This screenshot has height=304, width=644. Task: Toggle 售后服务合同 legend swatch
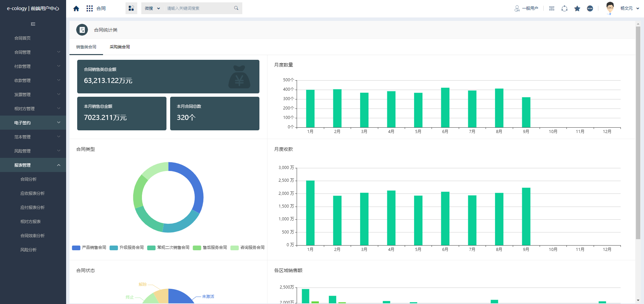197,248
